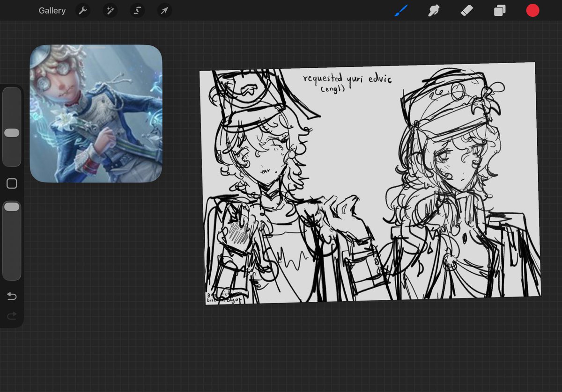Viewport: 562px width, 392px height.
Task: Return to the Gallery
Action: point(52,10)
